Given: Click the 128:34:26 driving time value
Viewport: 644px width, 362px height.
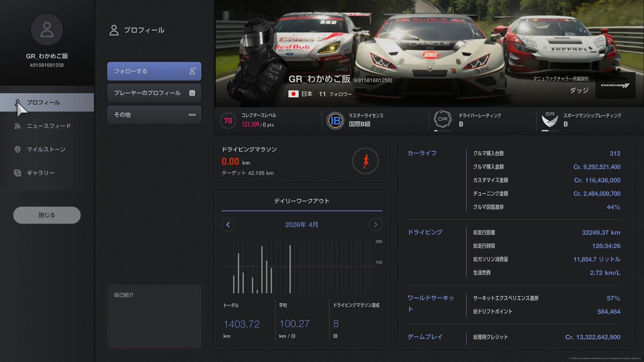Looking at the screenshot, I should pyautogui.click(x=606, y=246).
